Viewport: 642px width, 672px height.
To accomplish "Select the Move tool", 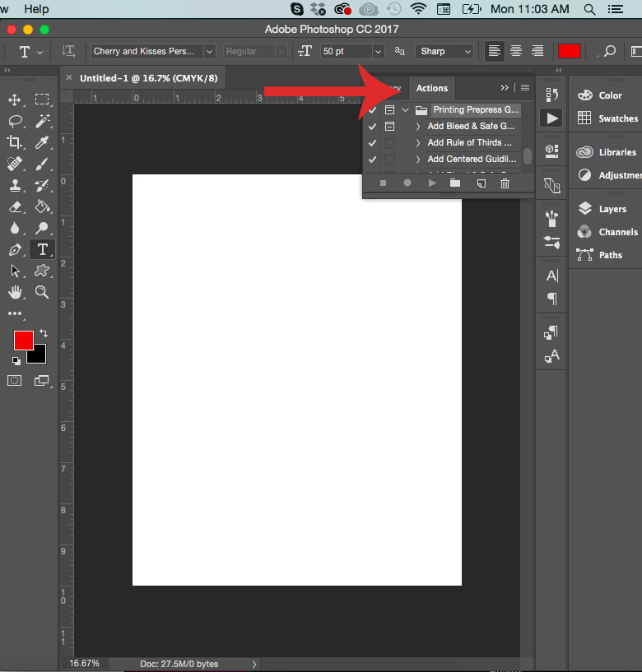I will pos(15,100).
